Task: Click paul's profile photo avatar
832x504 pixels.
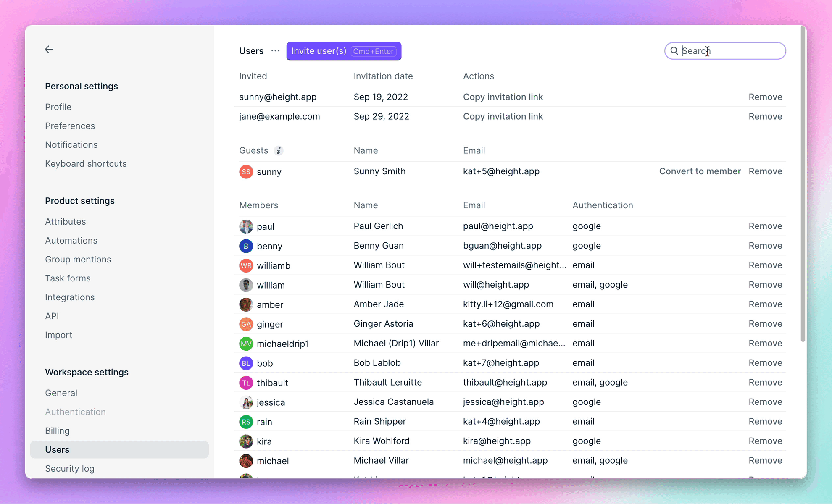Action: [246, 226]
